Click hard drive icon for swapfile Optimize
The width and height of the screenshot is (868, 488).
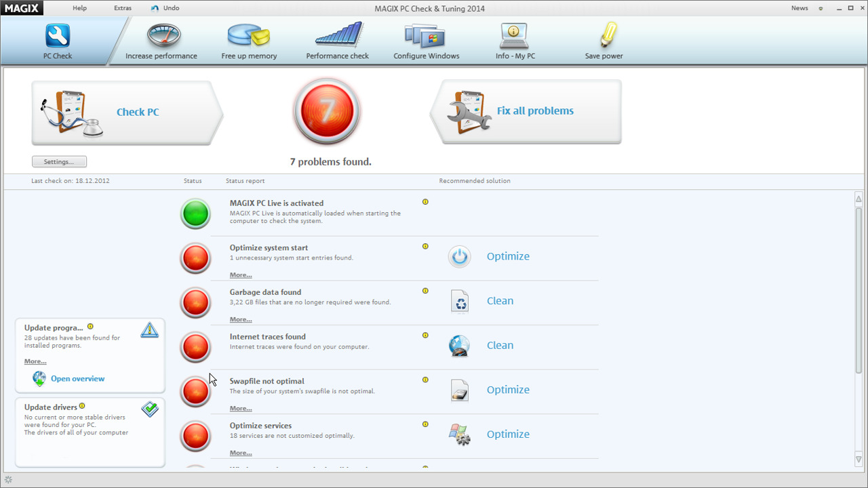coord(460,390)
